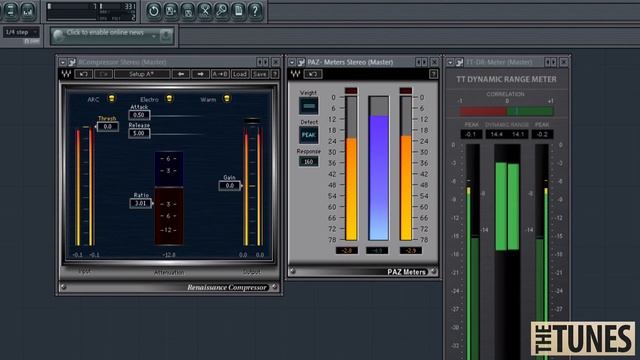The image size is (640, 360).
Task: Click the right PEAK readout -0.2
Action: (x=542, y=134)
